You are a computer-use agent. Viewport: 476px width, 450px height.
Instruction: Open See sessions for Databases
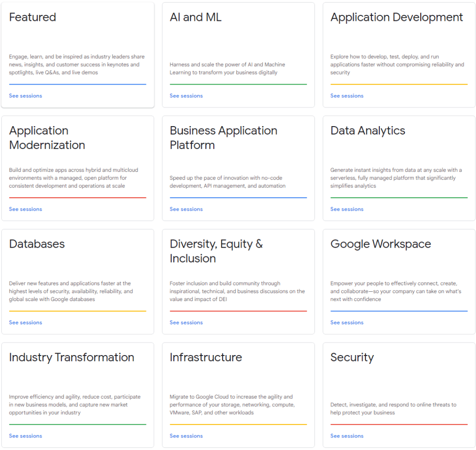pyautogui.click(x=26, y=322)
